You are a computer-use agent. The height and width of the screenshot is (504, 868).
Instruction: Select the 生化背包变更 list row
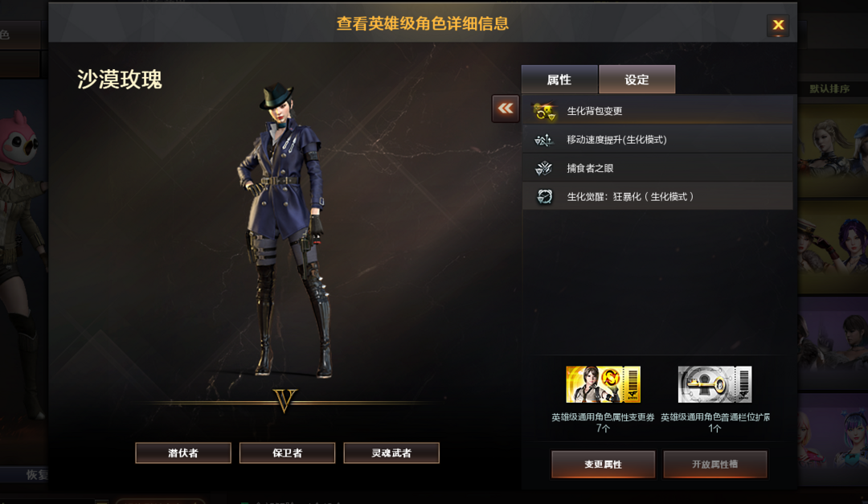click(x=657, y=111)
